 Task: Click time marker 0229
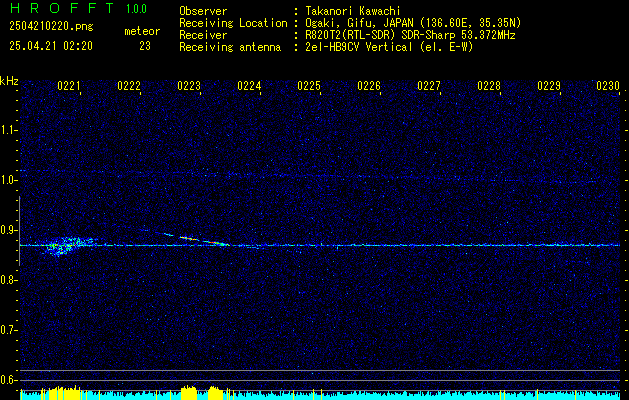[x=549, y=86]
